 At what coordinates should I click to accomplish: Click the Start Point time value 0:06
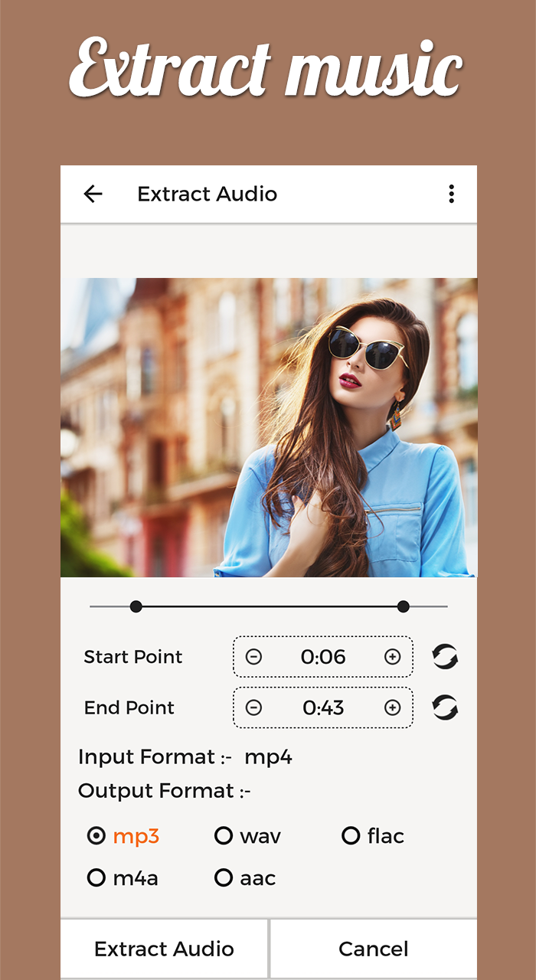(323, 657)
